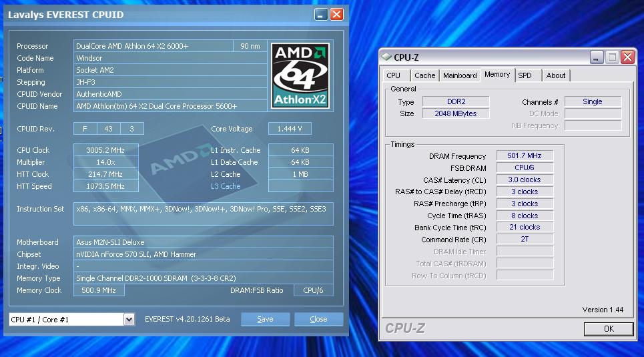Minimize the CPU-Z window

[597, 57]
